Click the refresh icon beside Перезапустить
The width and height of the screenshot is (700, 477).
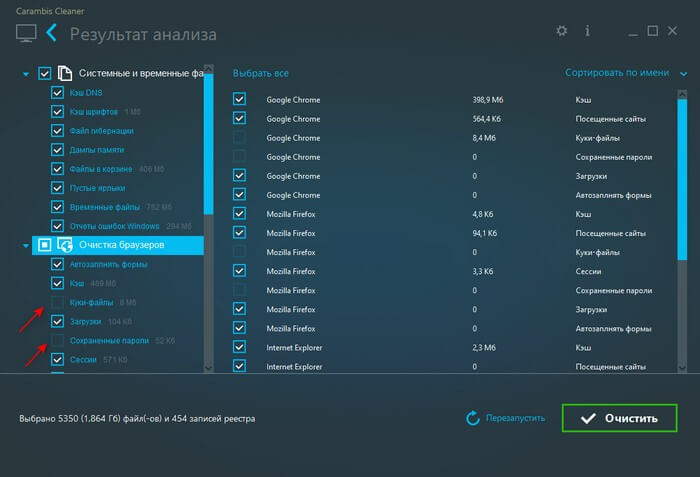pos(472,418)
